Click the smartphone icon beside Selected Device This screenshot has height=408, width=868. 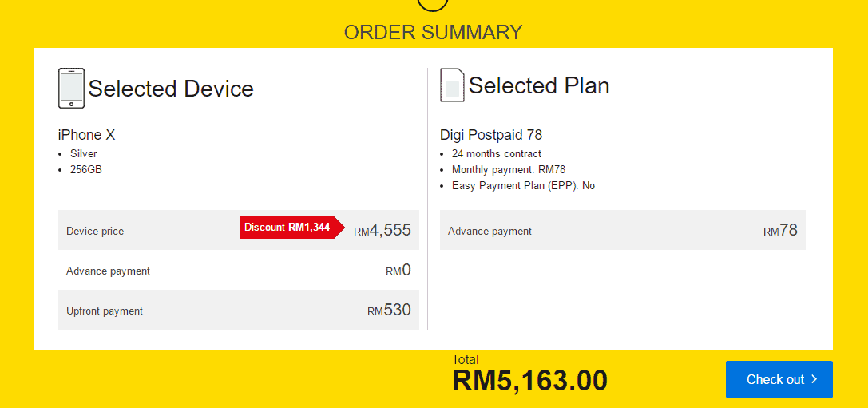(71, 88)
